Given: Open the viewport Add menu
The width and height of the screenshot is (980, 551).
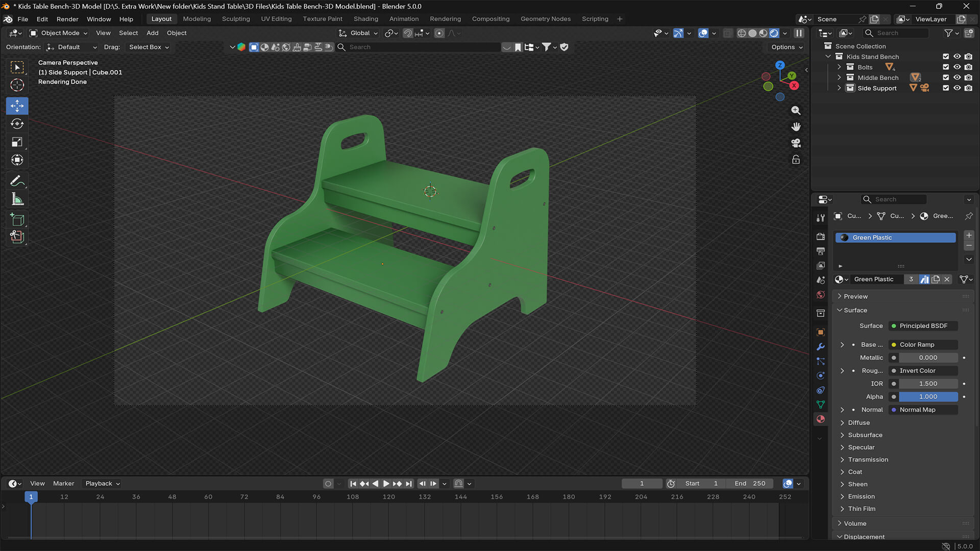Looking at the screenshot, I should (152, 33).
